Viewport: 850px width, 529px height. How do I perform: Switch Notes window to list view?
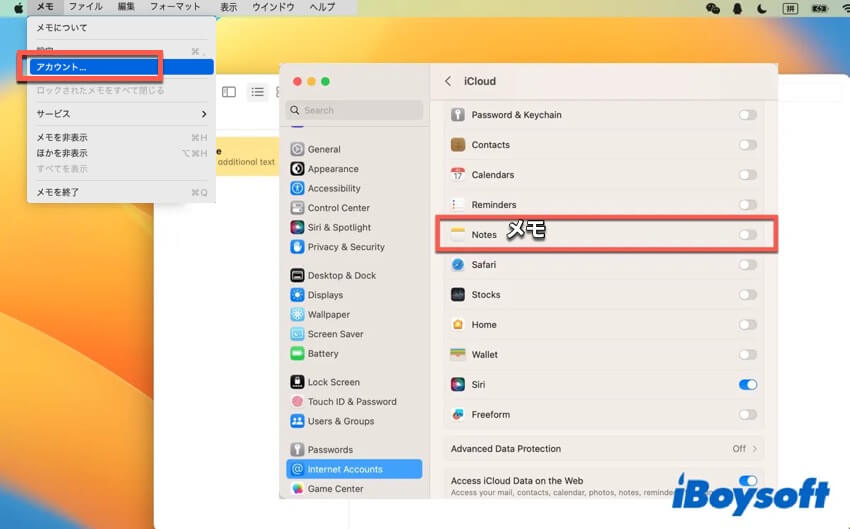pyautogui.click(x=257, y=92)
